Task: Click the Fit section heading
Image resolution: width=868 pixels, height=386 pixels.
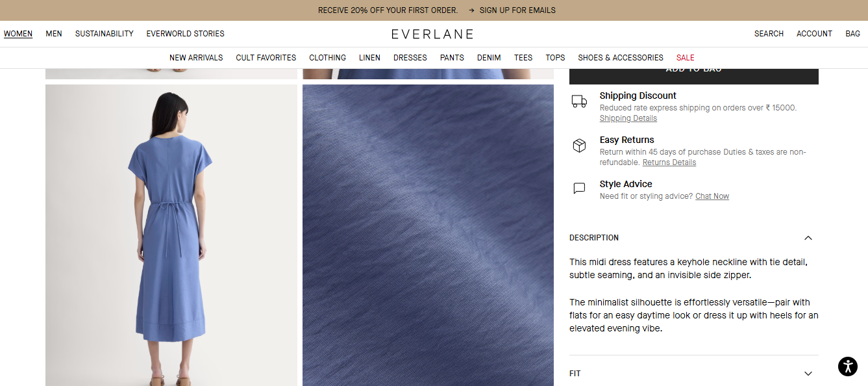Action: tap(575, 374)
